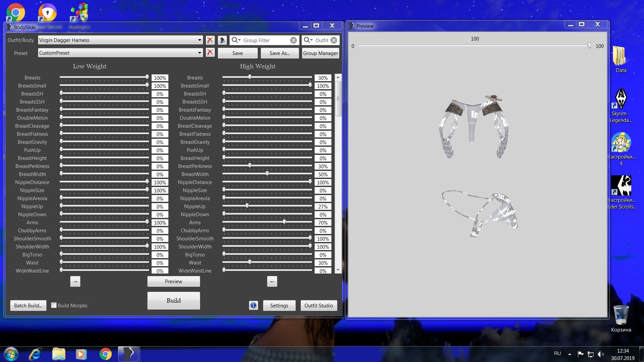The image size is (644, 362).
Task: Open the Group Manager
Action: pos(320,53)
